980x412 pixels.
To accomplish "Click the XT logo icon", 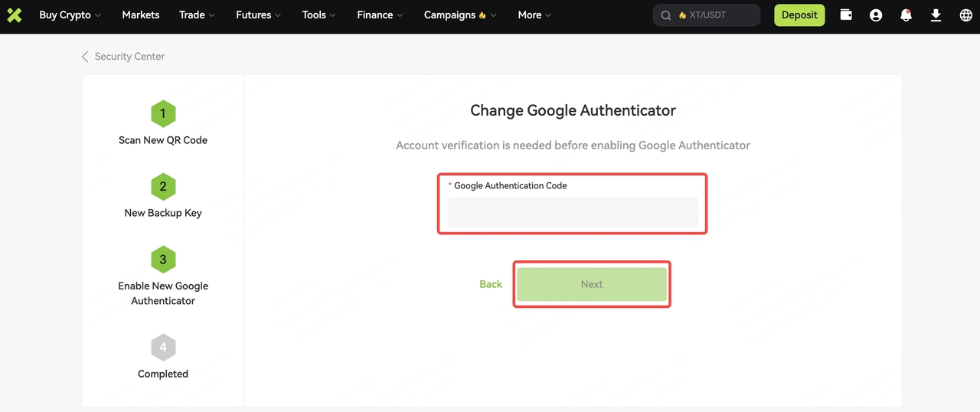I will click(x=14, y=15).
